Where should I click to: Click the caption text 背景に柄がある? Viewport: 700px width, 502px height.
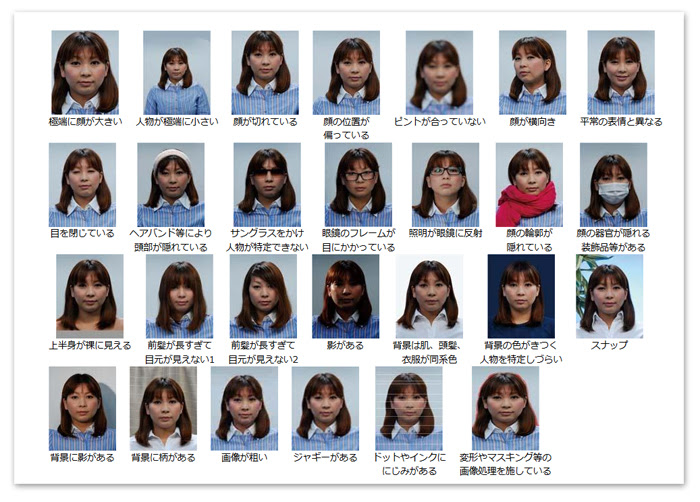pos(163,457)
